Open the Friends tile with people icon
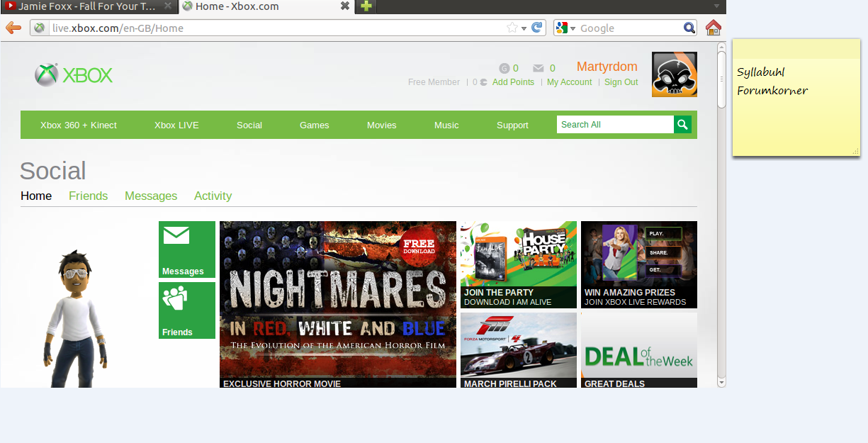 [187, 310]
